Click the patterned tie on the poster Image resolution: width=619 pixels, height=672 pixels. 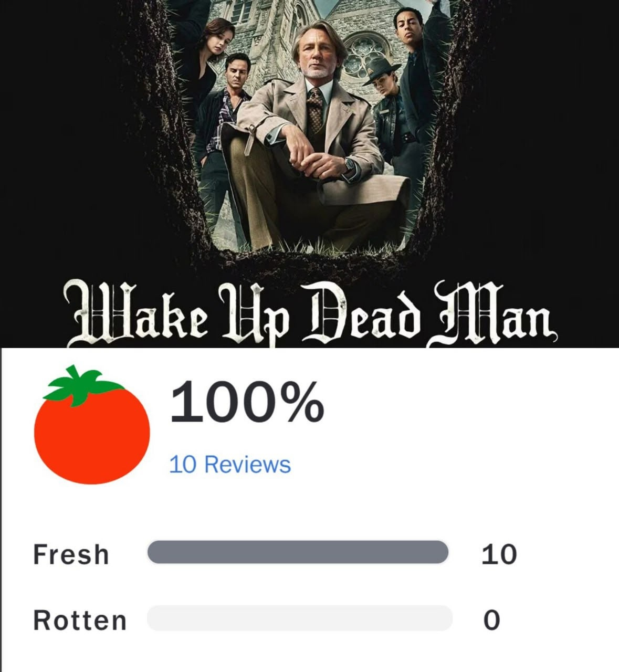(x=316, y=111)
